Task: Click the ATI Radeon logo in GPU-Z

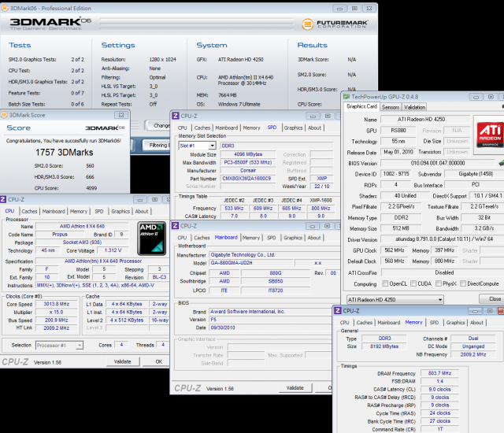Action: point(490,134)
